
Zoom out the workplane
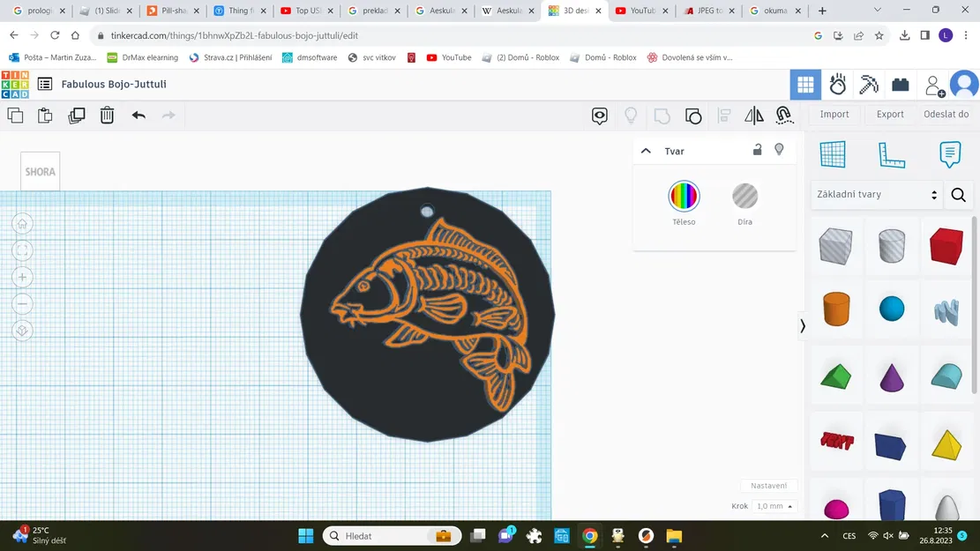click(x=23, y=304)
